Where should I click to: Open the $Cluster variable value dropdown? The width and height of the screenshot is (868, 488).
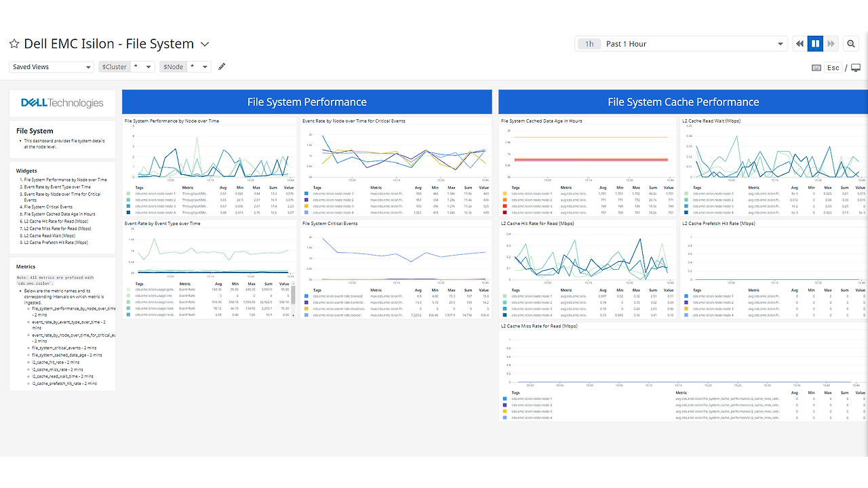(x=142, y=67)
